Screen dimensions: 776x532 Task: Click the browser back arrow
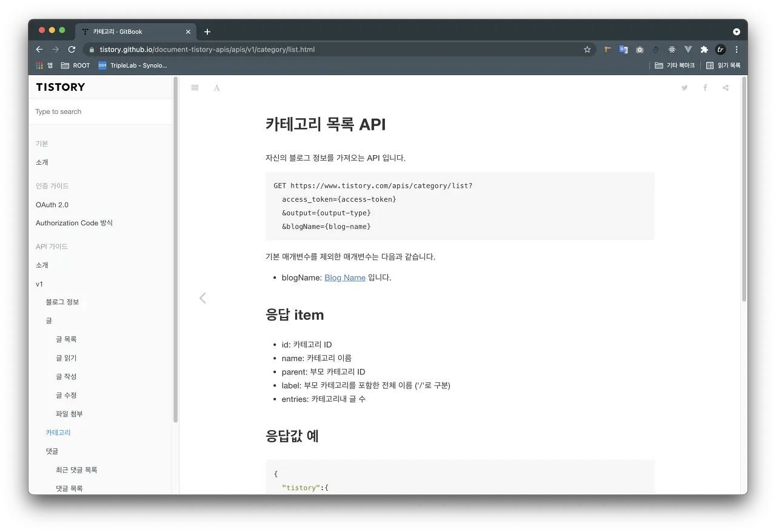click(x=39, y=50)
